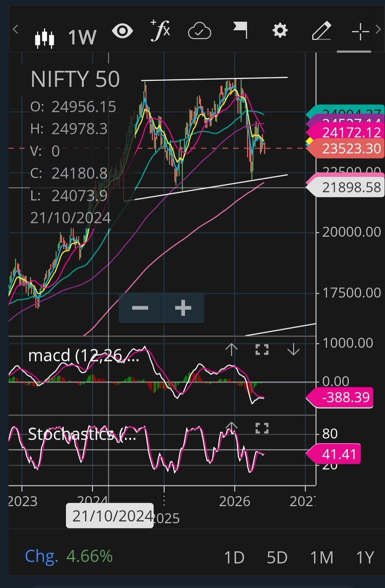Click the V: 0 volume value

45,151
